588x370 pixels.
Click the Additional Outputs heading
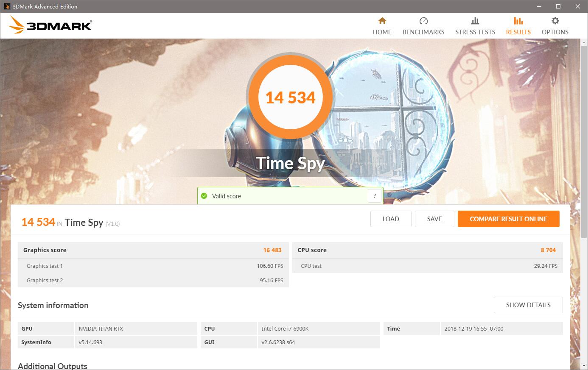[53, 366]
